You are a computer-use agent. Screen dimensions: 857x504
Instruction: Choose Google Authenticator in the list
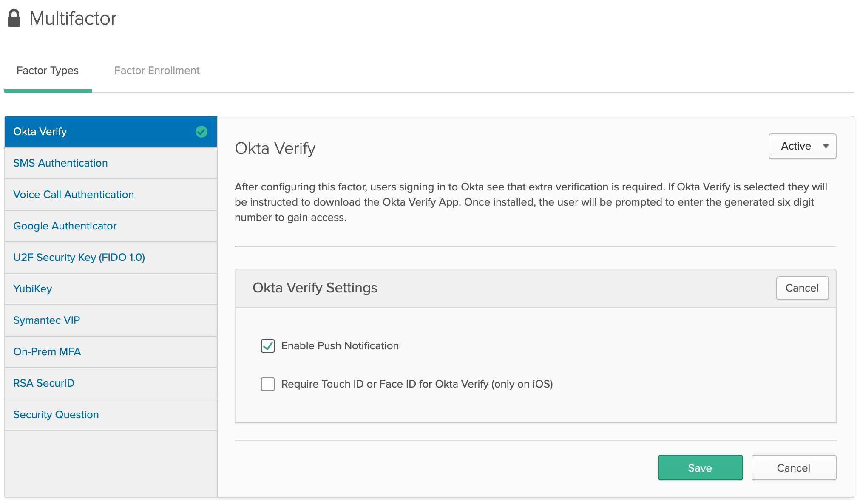coord(65,226)
